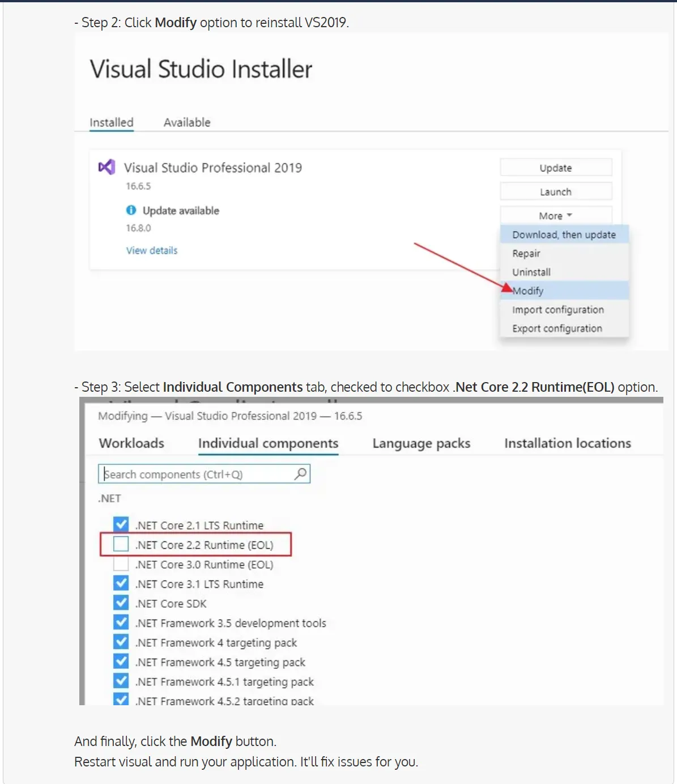Image resolution: width=677 pixels, height=784 pixels.
Task: Click the 16.8.0 version text
Action: tap(138, 228)
